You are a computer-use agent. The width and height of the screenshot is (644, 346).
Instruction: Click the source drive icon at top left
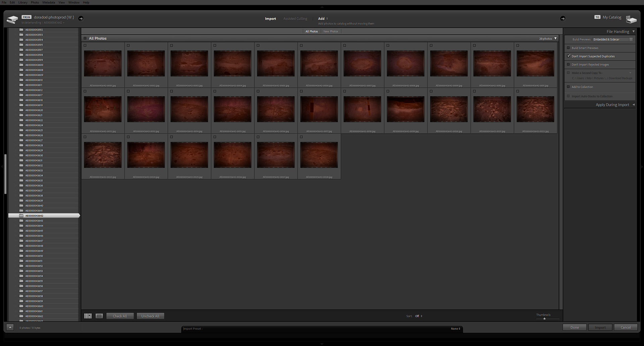[12, 19]
